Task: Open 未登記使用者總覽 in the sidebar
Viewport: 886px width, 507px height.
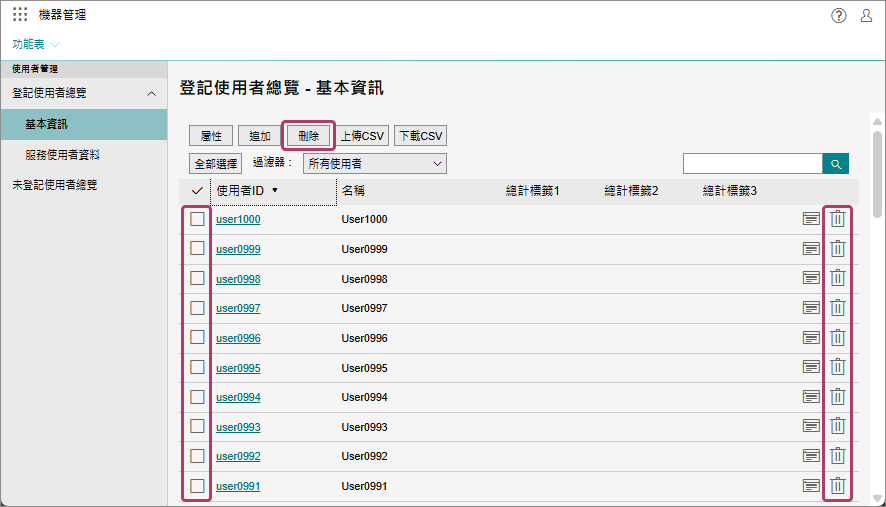Action: pyautogui.click(x=55, y=185)
